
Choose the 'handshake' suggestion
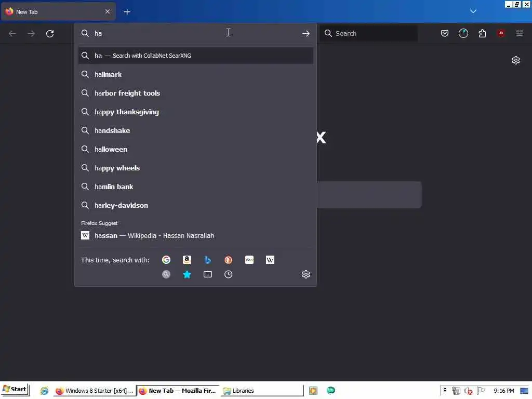coord(196,130)
